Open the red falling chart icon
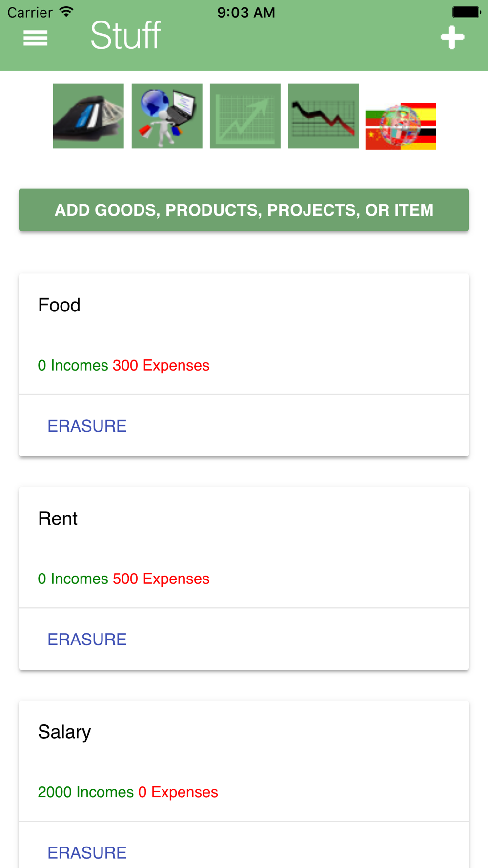Screen dimensions: 488x868 [x=323, y=116]
